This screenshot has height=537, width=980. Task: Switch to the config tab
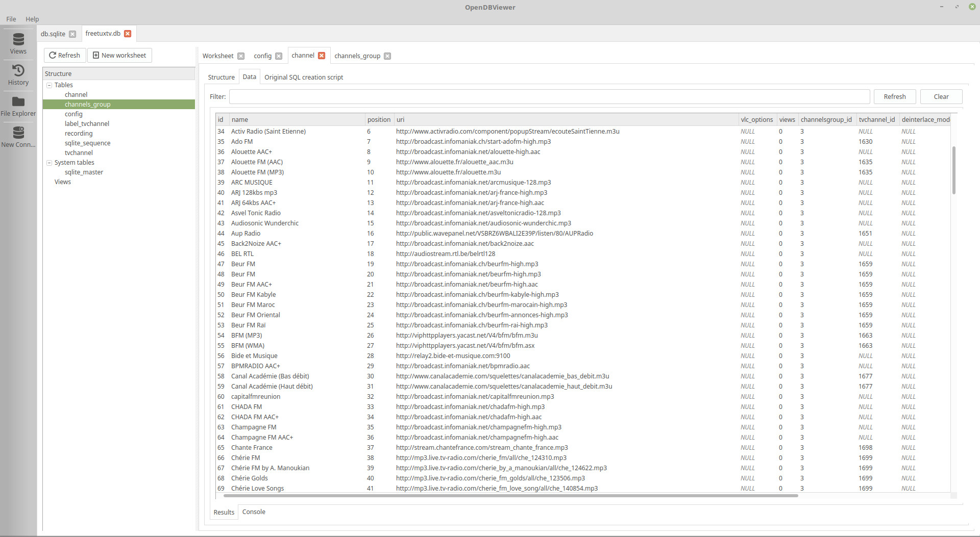263,56
